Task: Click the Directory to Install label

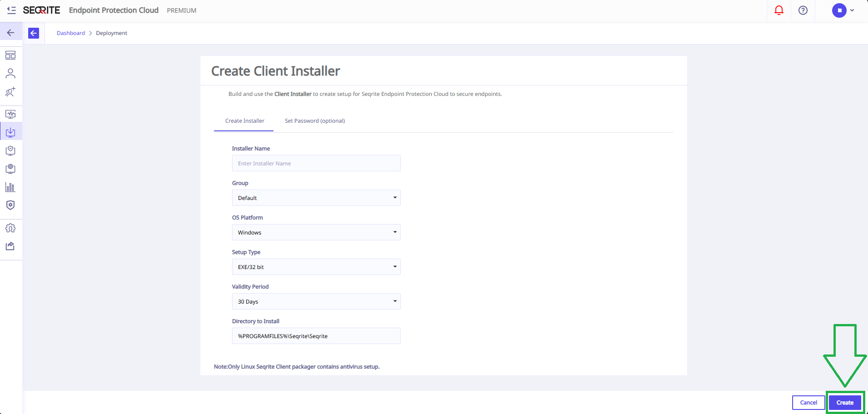Action: click(256, 321)
